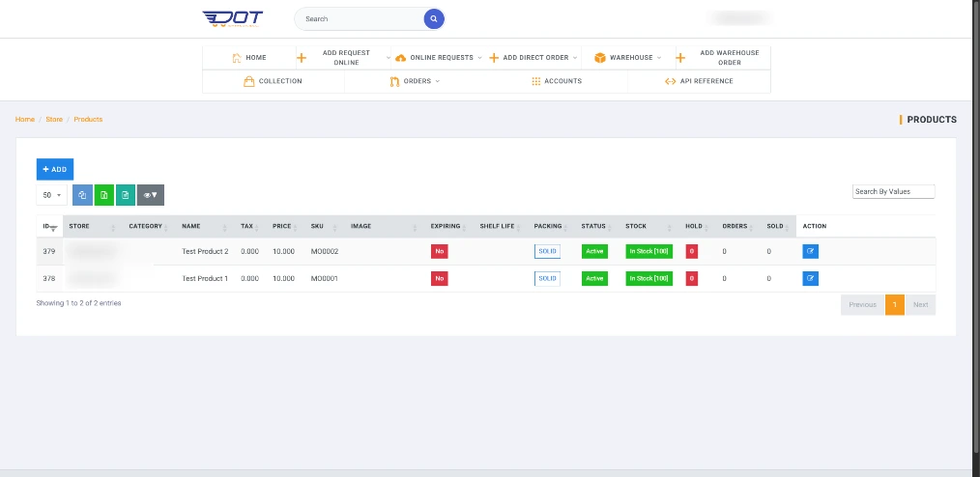
Task: Click the teal CSV export icon button
Action: (x=125, y=195)
